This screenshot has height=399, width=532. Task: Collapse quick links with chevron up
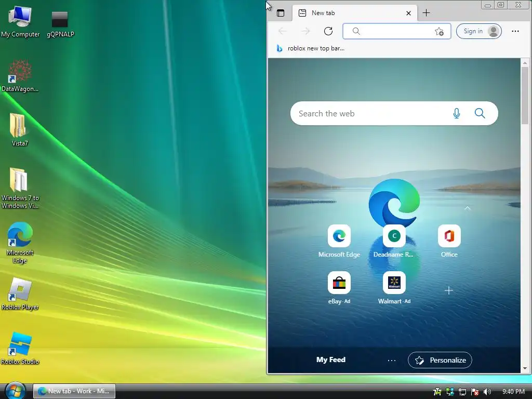[x=467, y=208]
